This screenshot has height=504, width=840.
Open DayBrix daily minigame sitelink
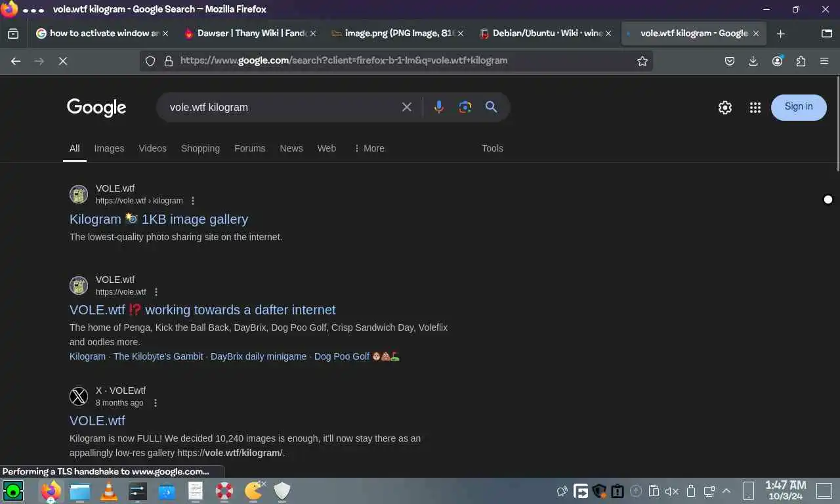tap(259, 356)
